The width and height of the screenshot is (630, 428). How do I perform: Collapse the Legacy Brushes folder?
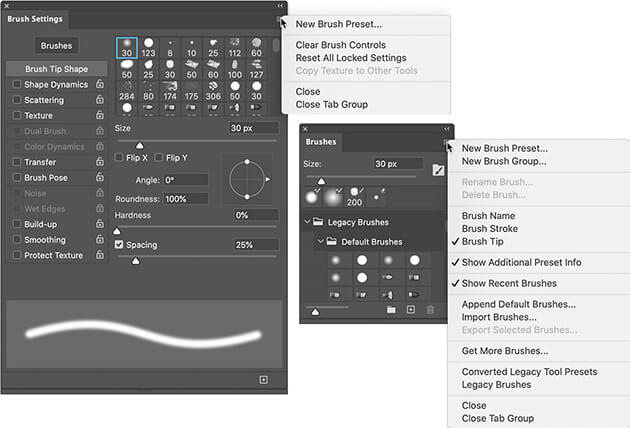click(308, 222)
